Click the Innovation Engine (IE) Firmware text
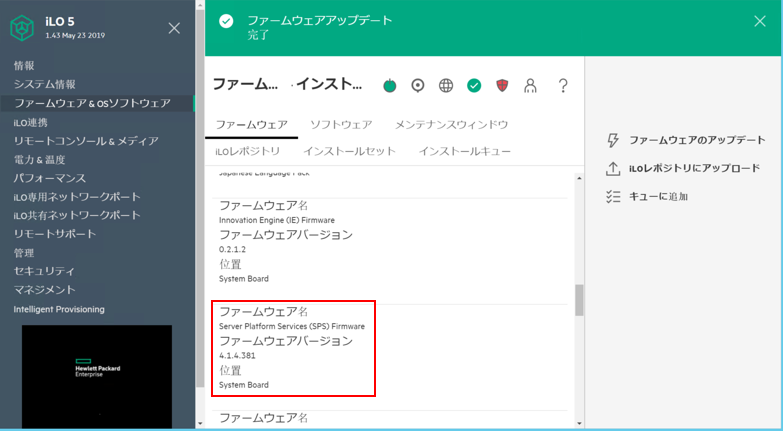The width and height of the screenshot is (783, 431). coord(277,220)
